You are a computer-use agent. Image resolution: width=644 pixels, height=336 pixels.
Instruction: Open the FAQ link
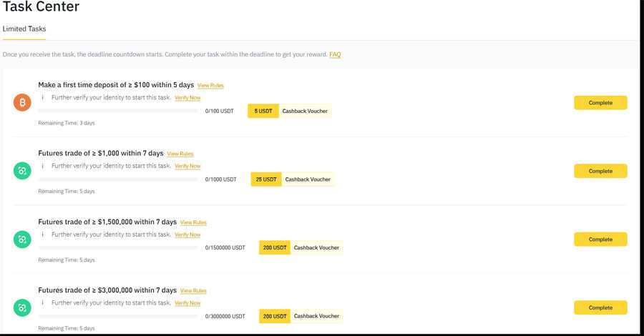(335, 54)
